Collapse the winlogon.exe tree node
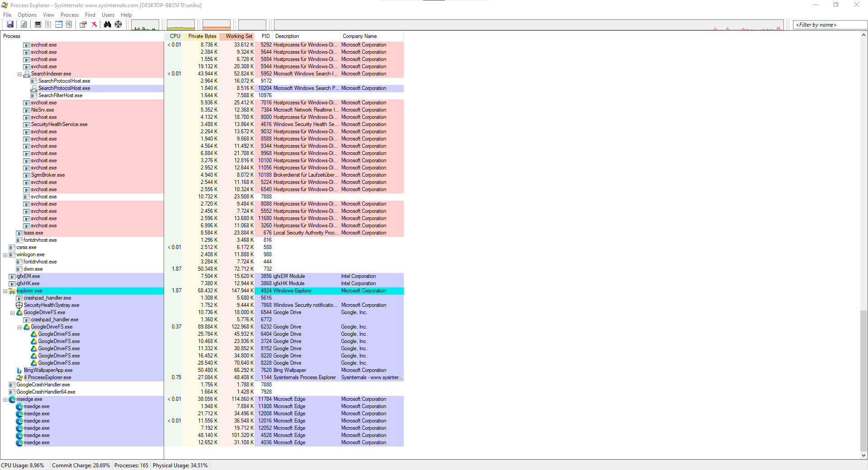868x470 pixels. click(5, 255)
